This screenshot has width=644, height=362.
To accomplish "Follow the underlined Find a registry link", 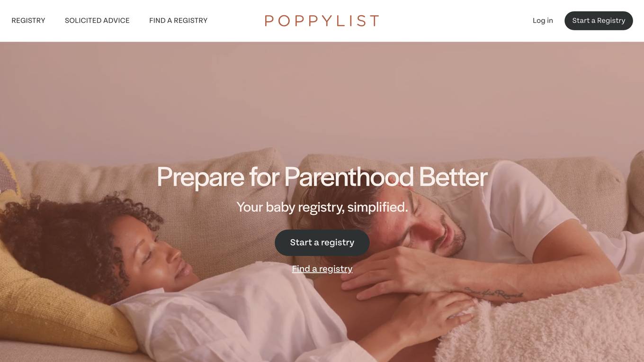I will [x=322, y=269].
